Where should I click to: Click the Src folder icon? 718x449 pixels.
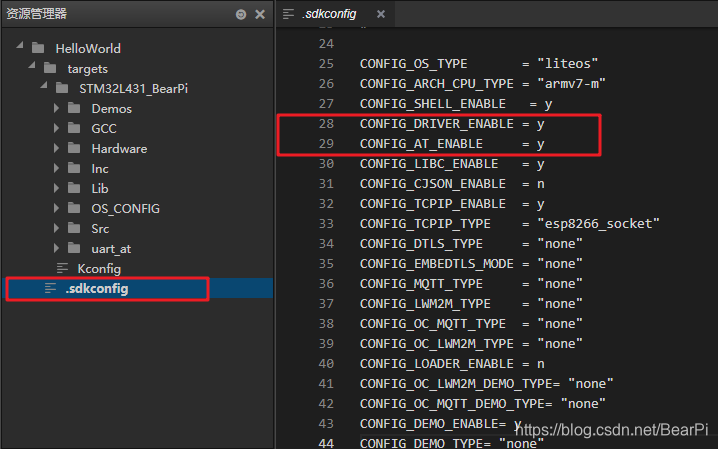(74, 228)
